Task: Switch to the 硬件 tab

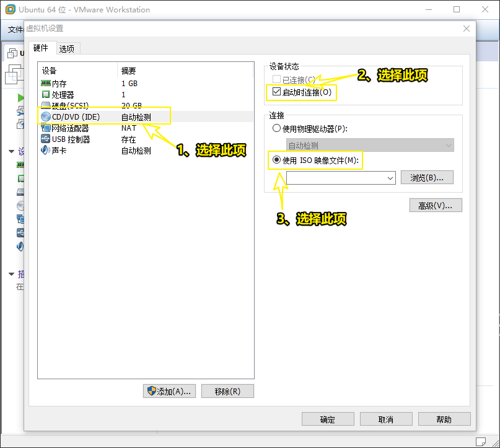Action: (x=41, y=48)
